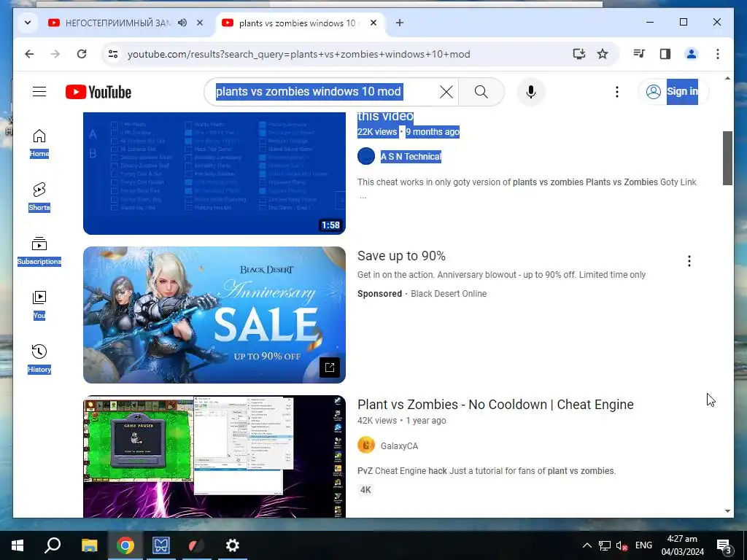Bookmark this page with the star
Image resolution: width=747 pixels, height=560 pixels.
coord(603,54)
